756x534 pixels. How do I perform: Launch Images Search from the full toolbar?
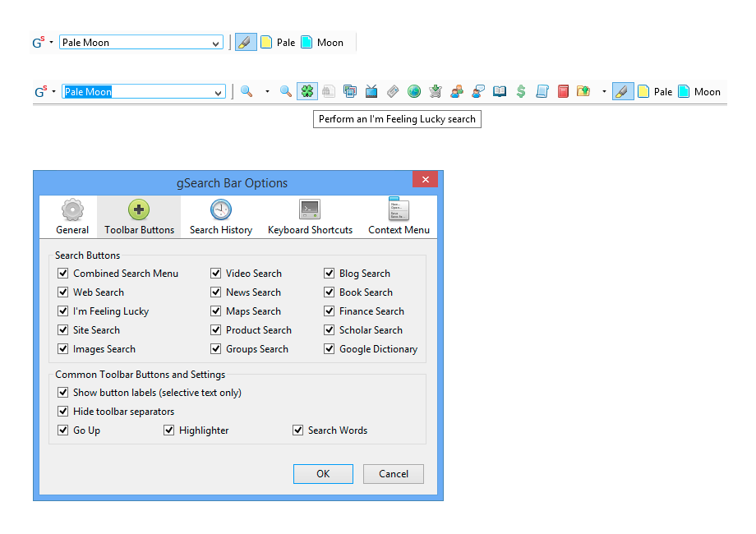(350, 91)
